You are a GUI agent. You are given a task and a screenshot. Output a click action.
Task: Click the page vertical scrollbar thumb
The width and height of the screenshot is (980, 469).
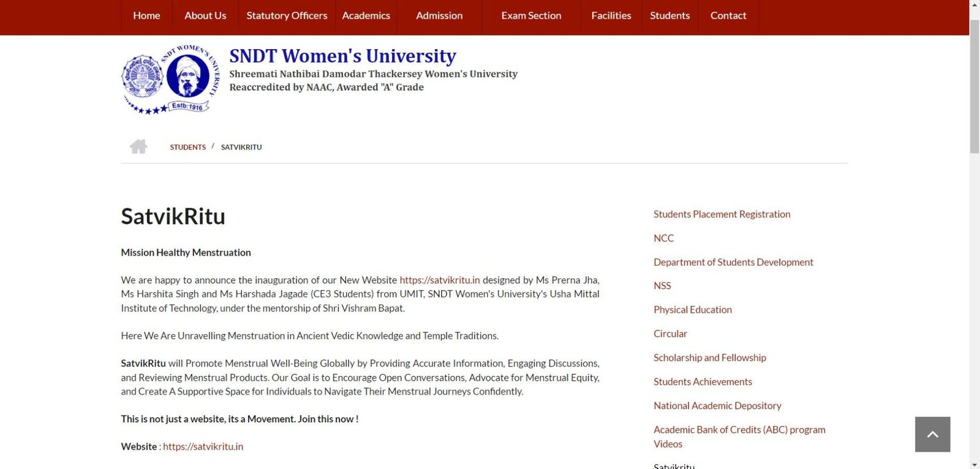[974, 86]
